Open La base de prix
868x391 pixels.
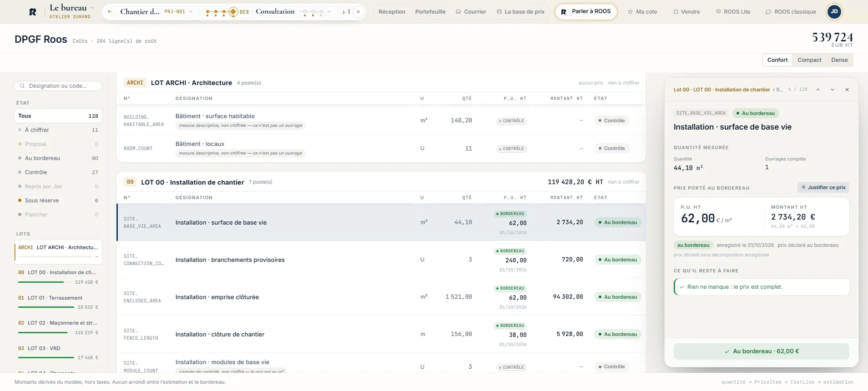point(521,12)
